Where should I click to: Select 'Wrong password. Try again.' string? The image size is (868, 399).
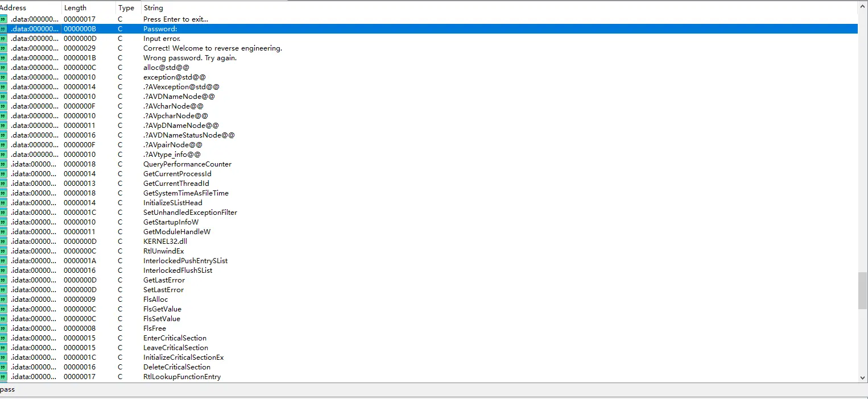(190, 58)
